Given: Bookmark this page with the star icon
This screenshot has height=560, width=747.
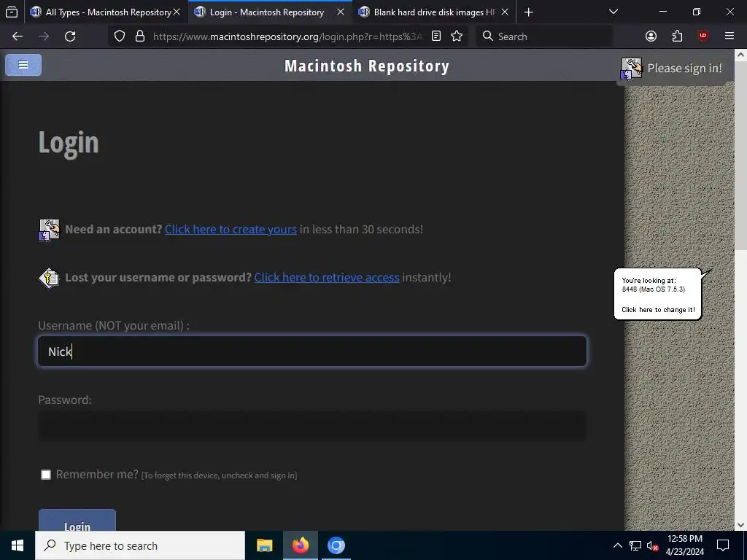Looking at the screenshot, I should coord(457,36).
